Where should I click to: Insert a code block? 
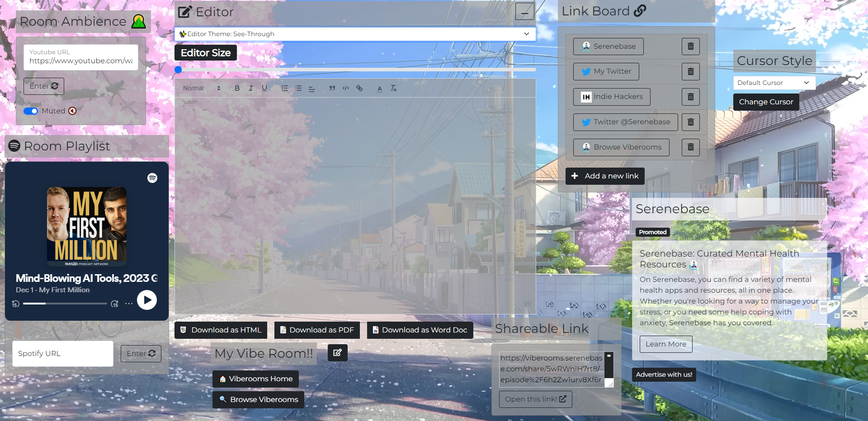tap(346, 88)
